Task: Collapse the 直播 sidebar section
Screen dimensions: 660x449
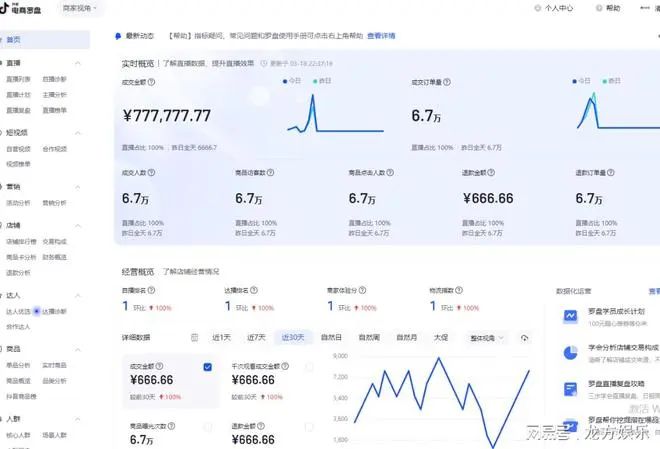Action: click(78, 63)
